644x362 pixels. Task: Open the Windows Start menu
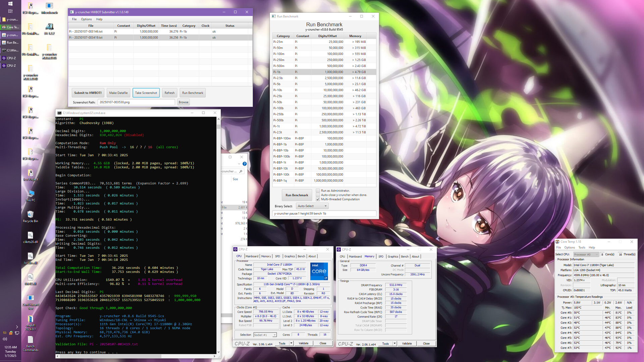tap(10, 4)
